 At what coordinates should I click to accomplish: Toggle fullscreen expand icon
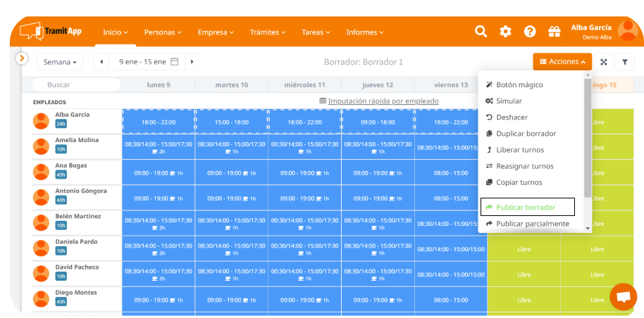click(604, 62)
